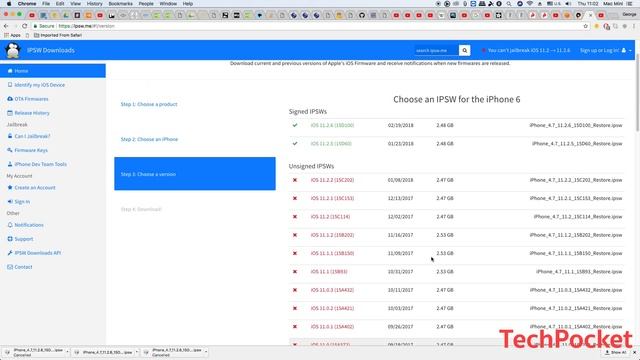Select signed iOS 11.2.5 (15D60)
The height and width of the screenshot is (360, 640).
(331, 144)
